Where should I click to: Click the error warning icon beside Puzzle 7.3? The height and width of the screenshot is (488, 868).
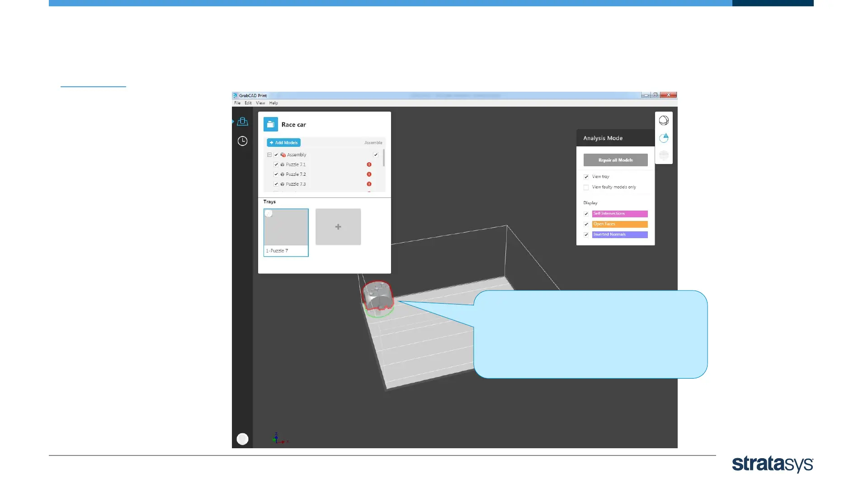369,184
